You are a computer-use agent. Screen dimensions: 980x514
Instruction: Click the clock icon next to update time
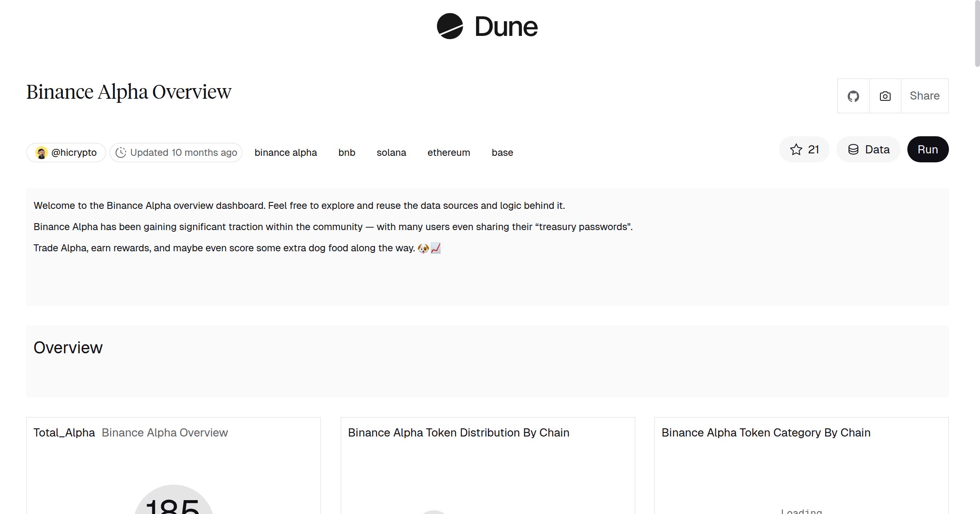[121, 152]
